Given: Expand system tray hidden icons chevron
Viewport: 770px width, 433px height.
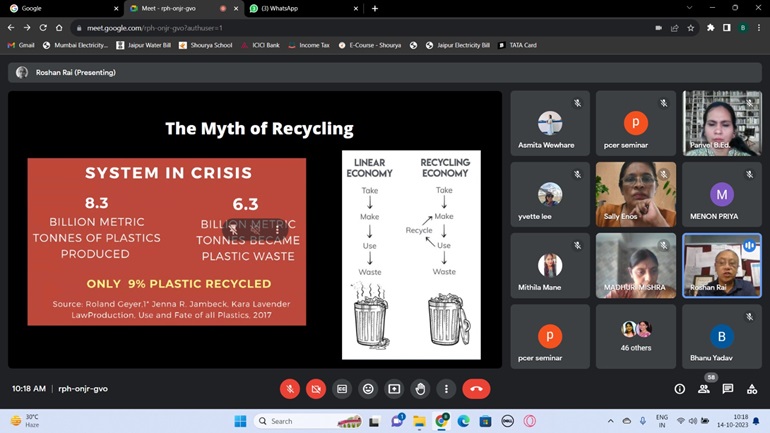Looking at the screenshot, I should 611,421.
